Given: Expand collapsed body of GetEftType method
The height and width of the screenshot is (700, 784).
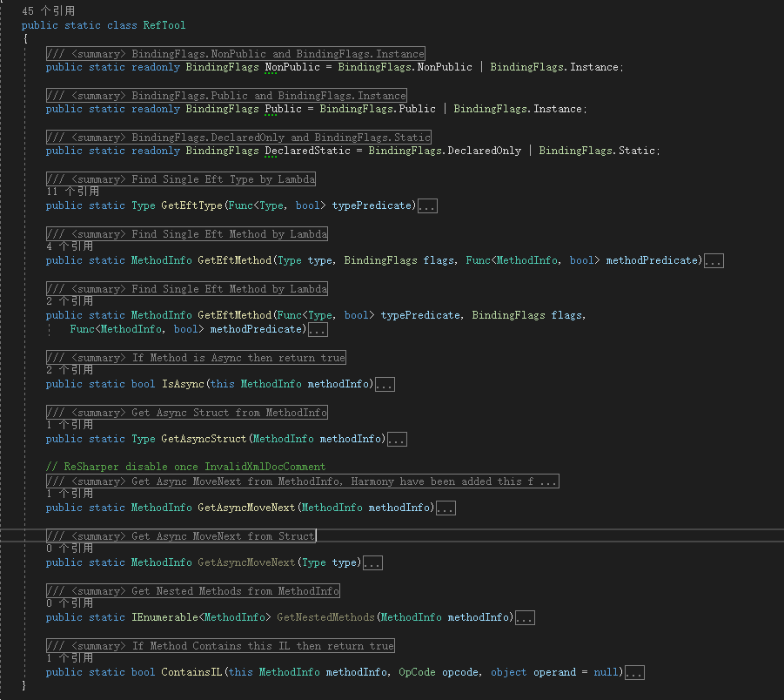Looking at the screenshot, I should (427, 206).
